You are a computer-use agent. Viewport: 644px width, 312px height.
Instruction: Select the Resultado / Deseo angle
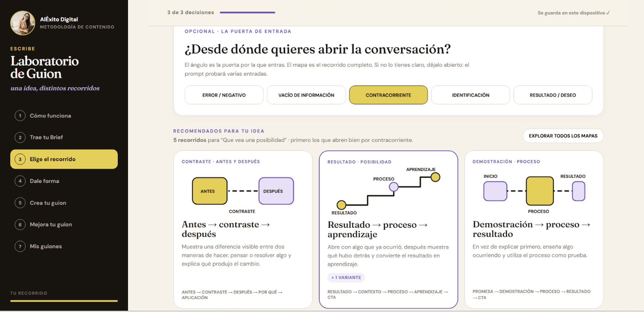pyautogui.click(x=553, y=95)
